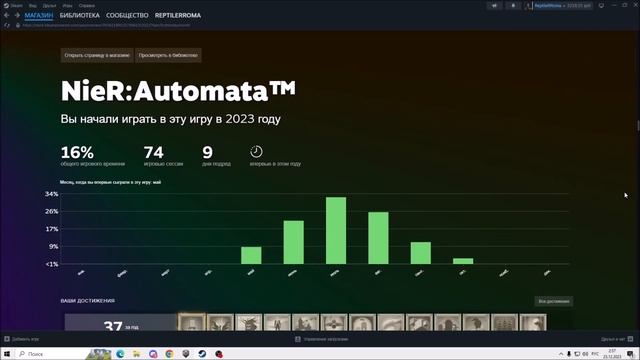Go back with the left arrow navigation icon
The image size is (640, 360).
click(7, 15)
